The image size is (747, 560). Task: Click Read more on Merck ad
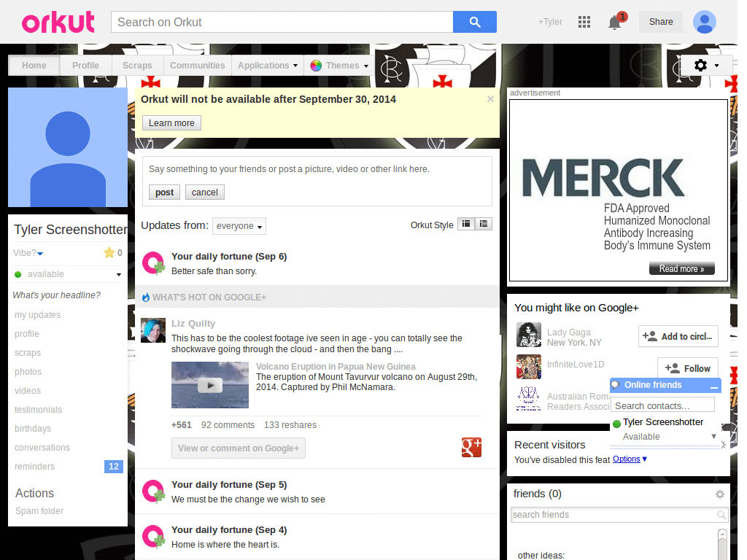pos(682,268)
